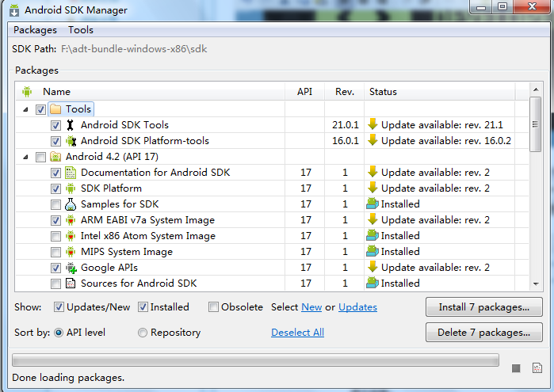Image resolution: width=554 pixels, height=392 pixels.
Task: Click the Intel x86 Atom System Image icon
Action: click(70, 236)
